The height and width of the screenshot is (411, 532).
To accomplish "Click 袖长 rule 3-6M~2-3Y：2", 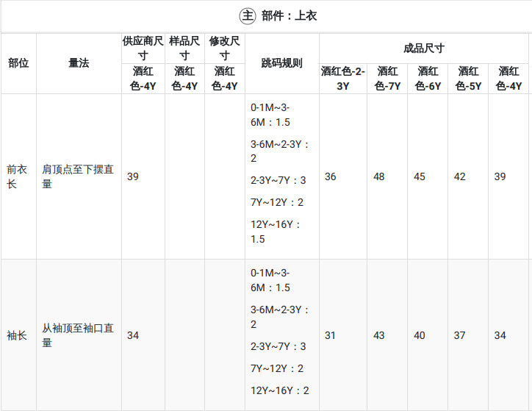I will coord(279,317).
